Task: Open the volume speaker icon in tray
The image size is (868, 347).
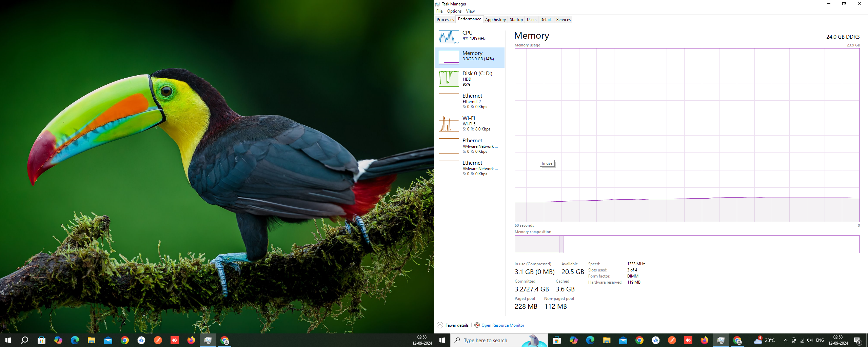Action: [x=810, y=340]
